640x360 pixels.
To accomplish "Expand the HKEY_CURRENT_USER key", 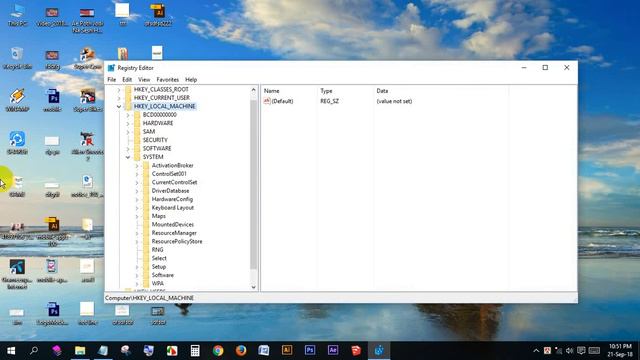I will pyautogui.click(x=119, y=98).
